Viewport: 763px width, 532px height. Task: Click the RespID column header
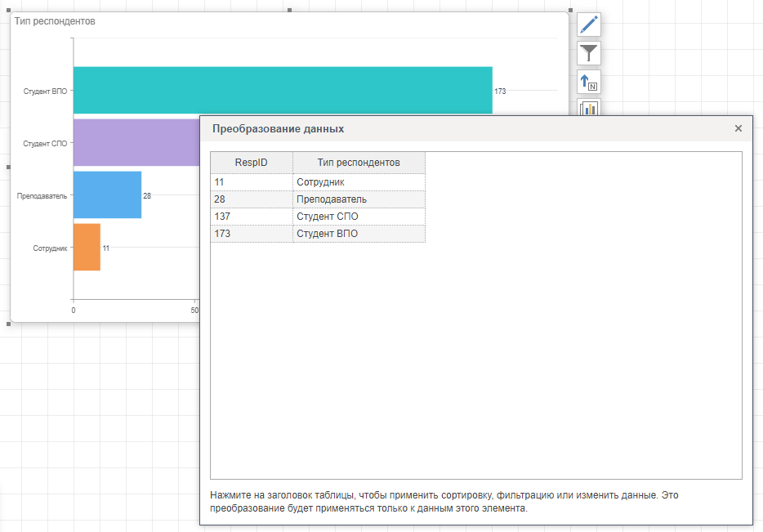[x=251, y=163]
